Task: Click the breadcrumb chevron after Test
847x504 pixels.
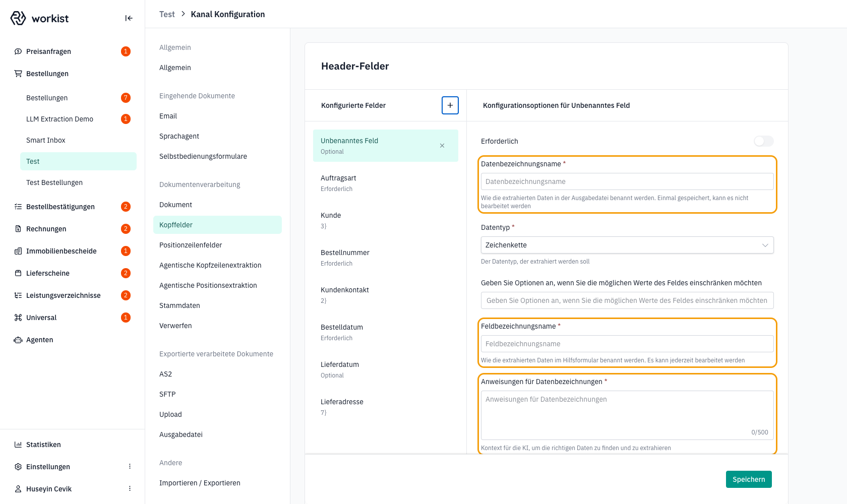Action: tap(183, 14)
